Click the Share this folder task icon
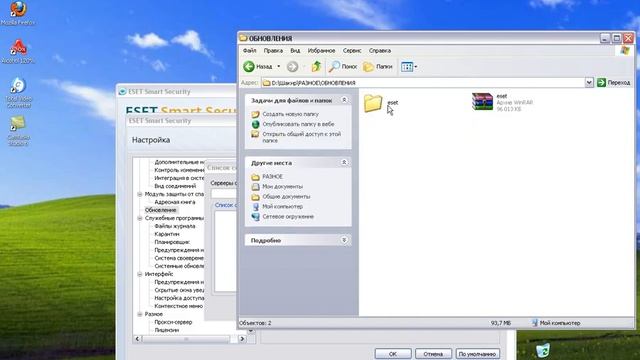640x360 pixels. [x=256, y=134]
